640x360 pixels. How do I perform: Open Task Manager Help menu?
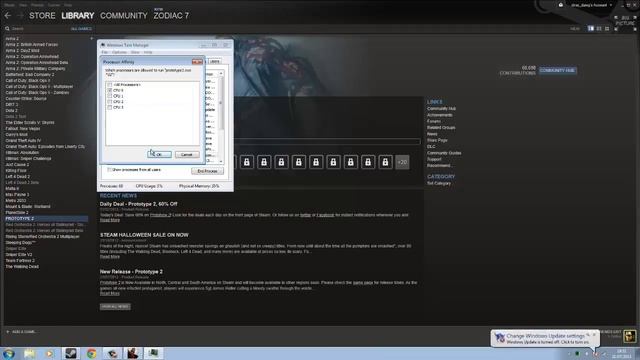[148, 52]
